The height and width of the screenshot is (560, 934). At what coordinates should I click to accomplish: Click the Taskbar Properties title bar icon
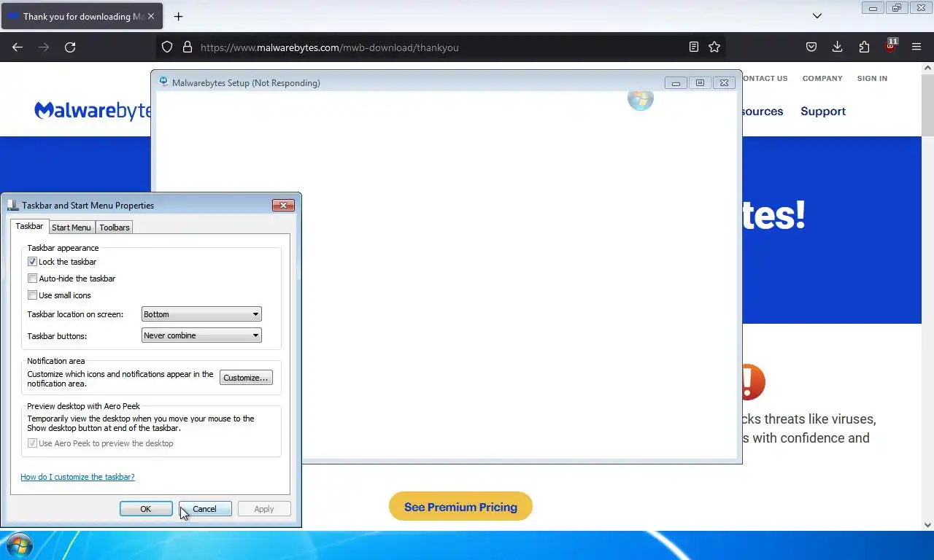[13, 206]
